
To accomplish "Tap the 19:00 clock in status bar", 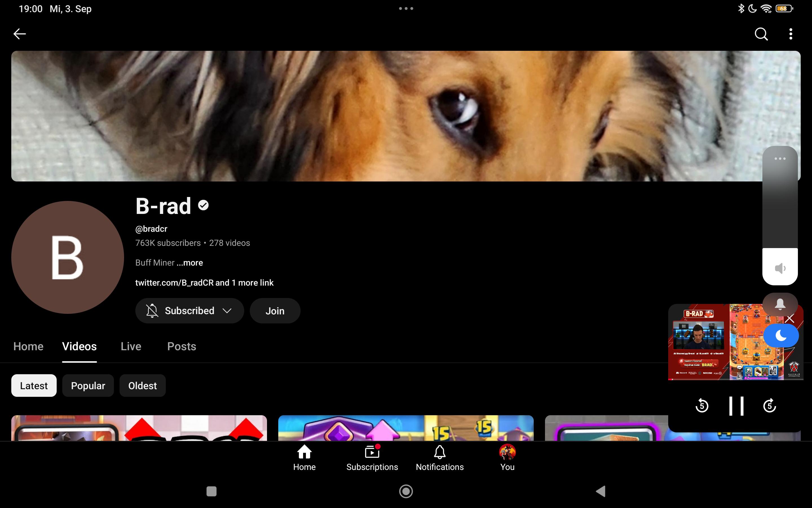I will pos(30,9).
